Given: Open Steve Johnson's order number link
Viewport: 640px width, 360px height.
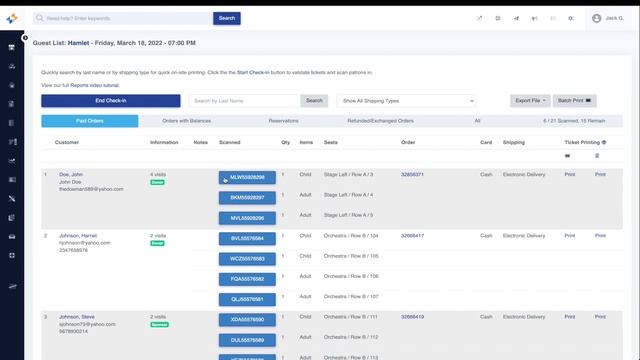Looking at the screenshot, I should (412, 317).
